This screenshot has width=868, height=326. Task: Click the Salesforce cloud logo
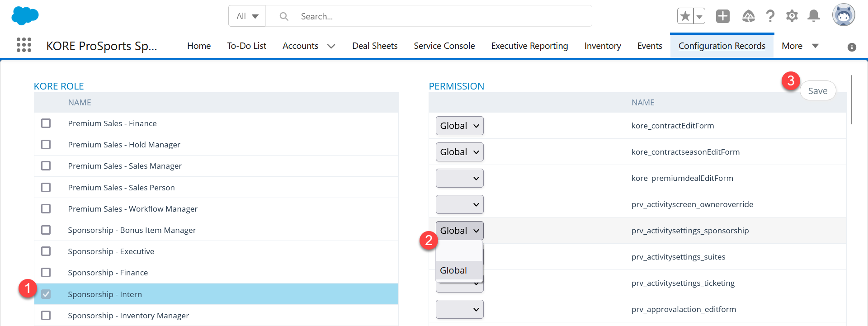pos(25,16)
